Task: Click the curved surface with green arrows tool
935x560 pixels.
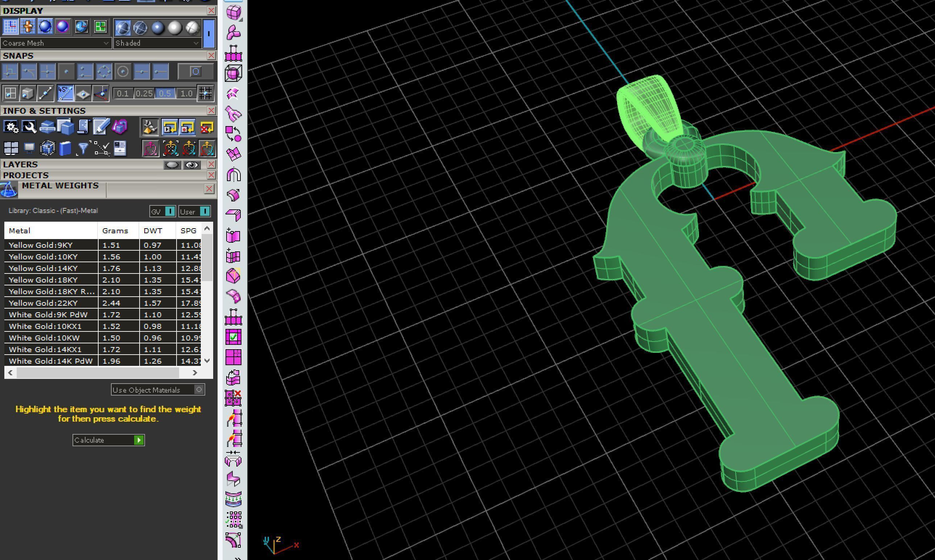Action: click(233, 498)
